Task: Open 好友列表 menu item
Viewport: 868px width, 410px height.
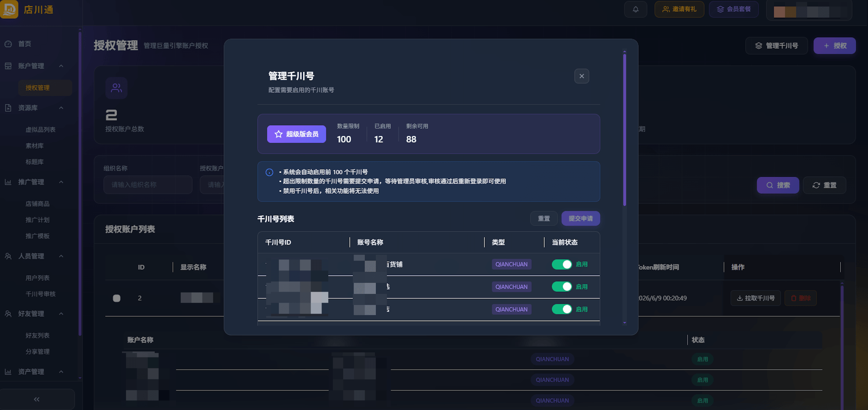Action: (x=37, y=336)
